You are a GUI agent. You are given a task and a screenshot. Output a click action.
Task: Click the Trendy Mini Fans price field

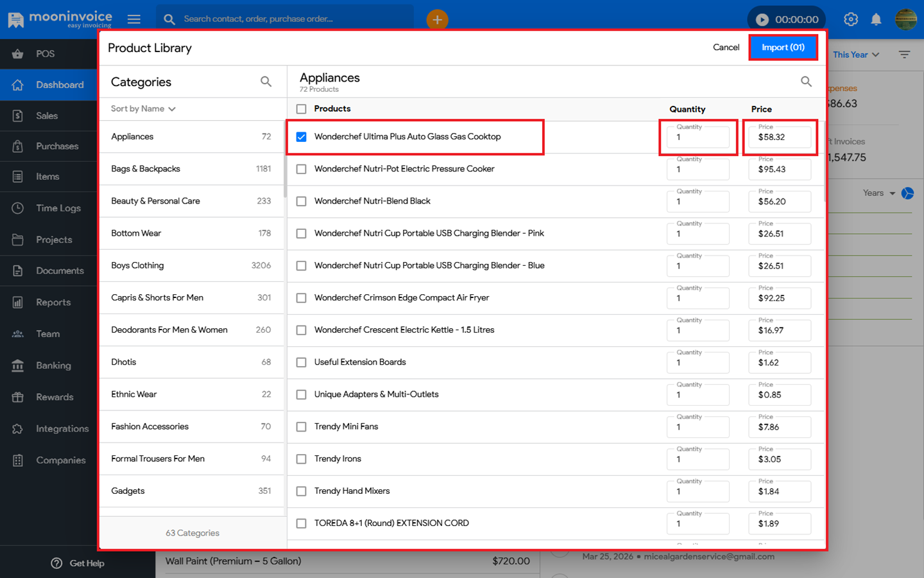pos(780,427)
